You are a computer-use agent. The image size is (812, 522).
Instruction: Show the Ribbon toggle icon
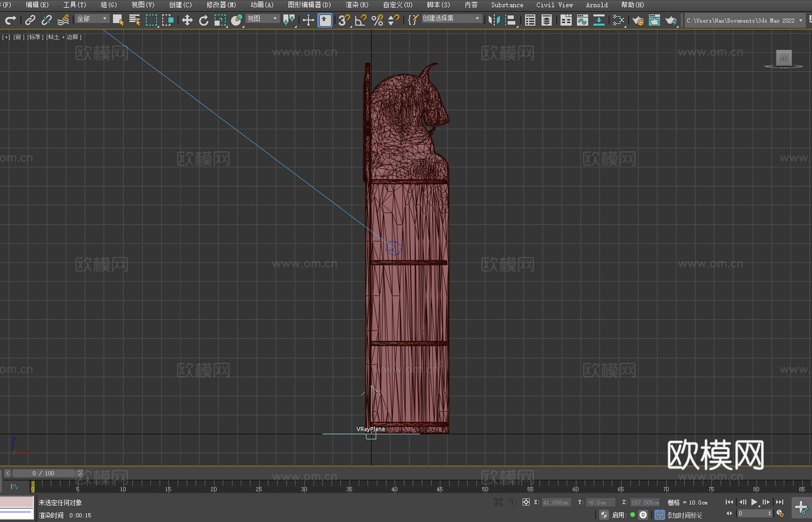566,20
